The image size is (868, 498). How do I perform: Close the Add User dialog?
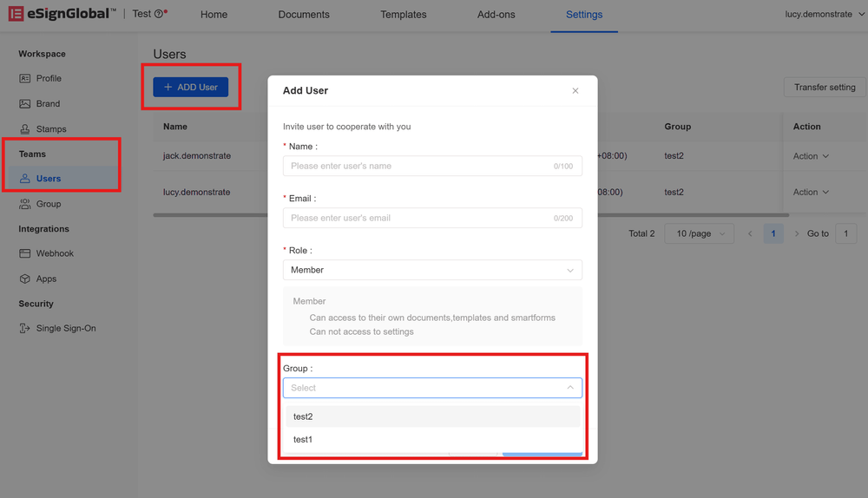(575, 91)
